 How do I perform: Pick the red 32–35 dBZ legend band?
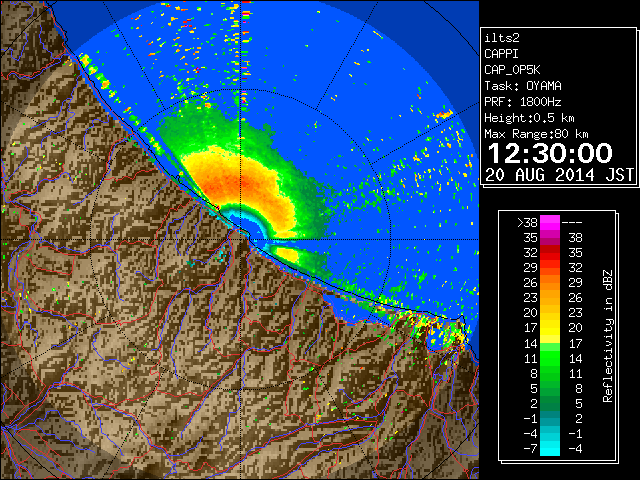coord(550,253)
